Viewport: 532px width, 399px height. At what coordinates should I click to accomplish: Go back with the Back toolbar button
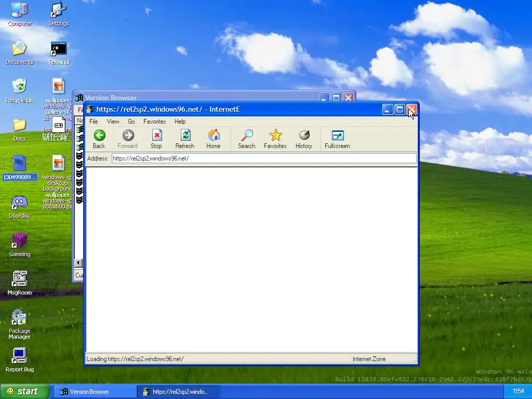(99, 139)
